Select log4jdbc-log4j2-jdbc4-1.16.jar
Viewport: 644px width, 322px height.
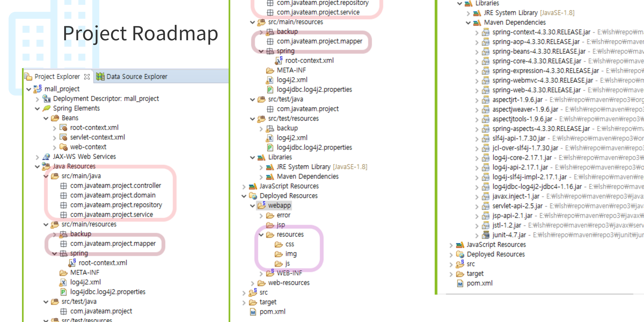click(537, 186)
